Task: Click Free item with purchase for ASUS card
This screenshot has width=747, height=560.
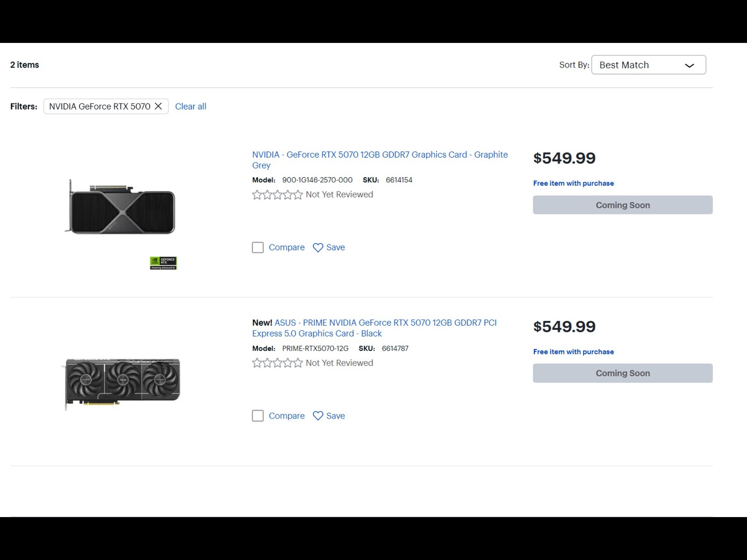Action: click(x=573, y=352)
